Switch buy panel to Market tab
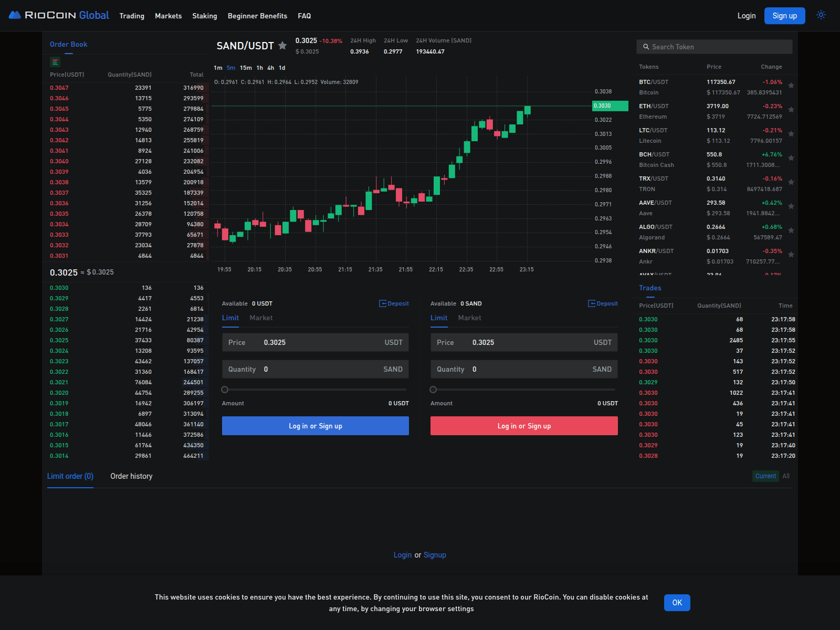The width and height of the screenshot is (840, 630). [261, 318]
